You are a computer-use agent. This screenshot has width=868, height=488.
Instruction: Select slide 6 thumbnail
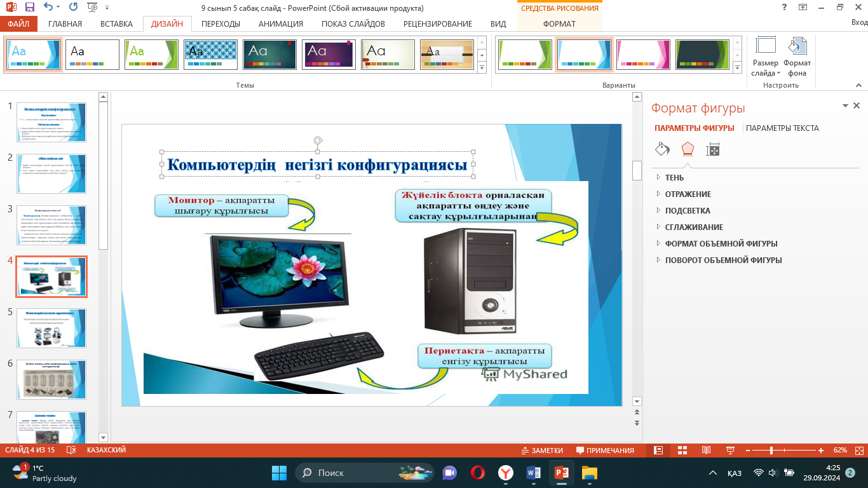click(x=51, y=380)
